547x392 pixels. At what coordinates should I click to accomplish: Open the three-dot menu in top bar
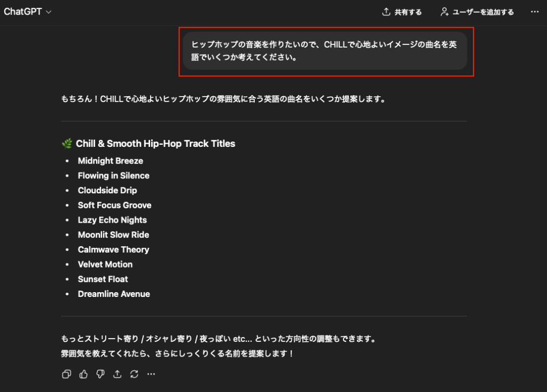coord(535,12)
